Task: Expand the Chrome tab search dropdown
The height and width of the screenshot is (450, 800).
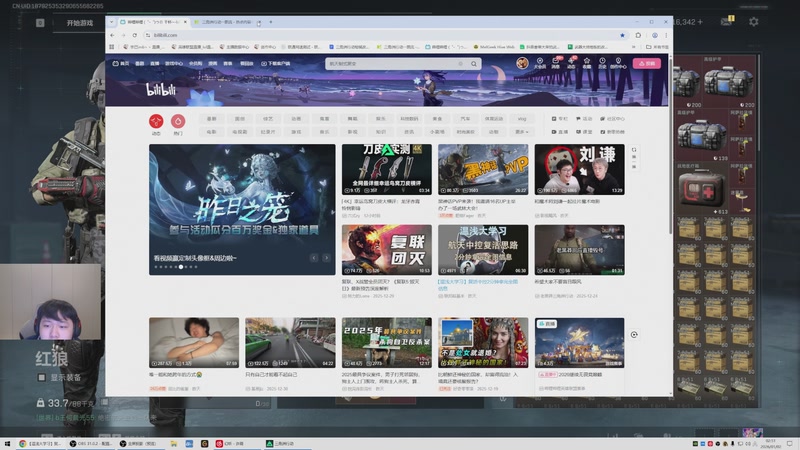Action: click(111, 22)
